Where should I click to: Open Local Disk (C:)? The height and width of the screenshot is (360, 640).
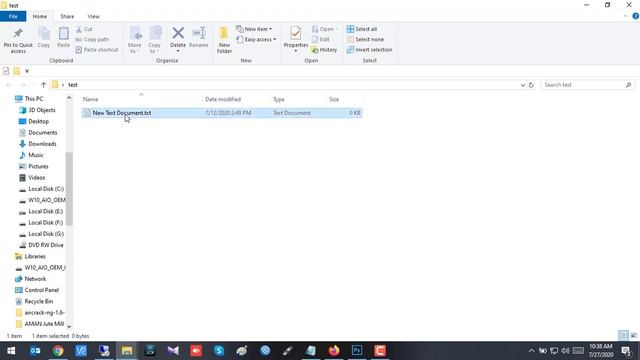(41, 189)
